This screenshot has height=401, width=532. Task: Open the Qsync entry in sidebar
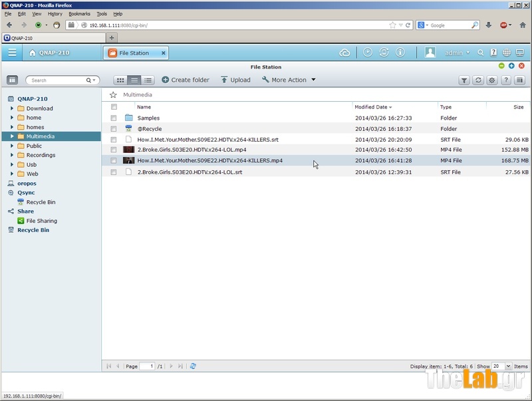pyautogui.click(x=26, y=193)
